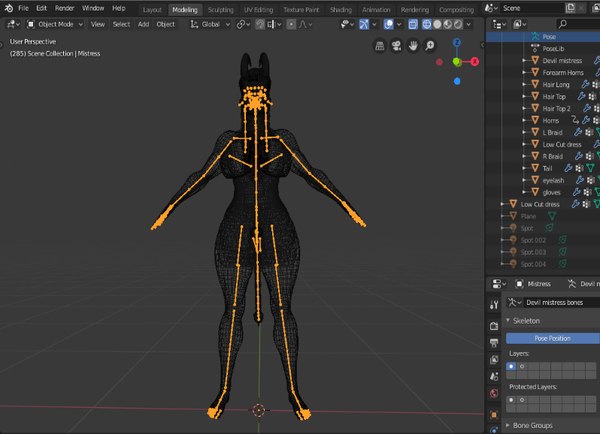The image size is (600, 434).
Task: Open the Output properties tab
Action: click(x=494, y=343)
